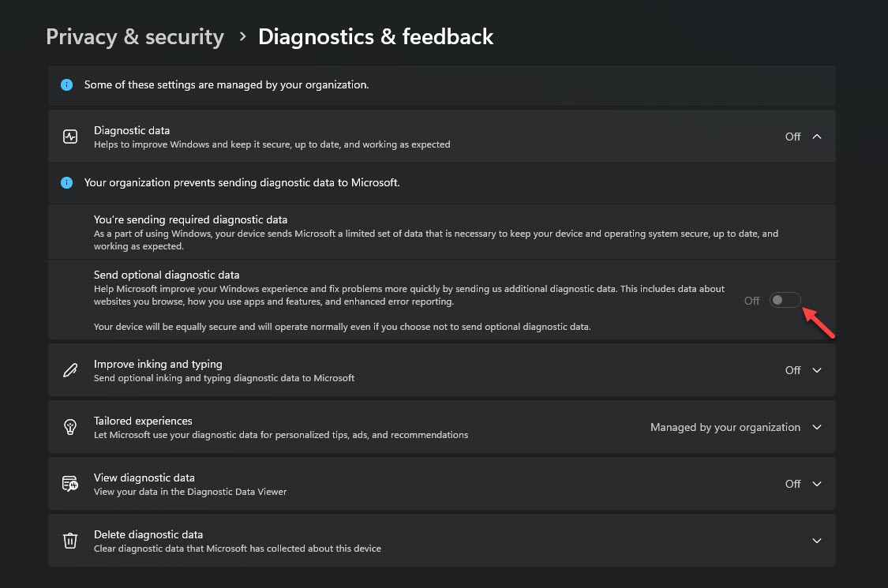Click the Diagnostics & feedback page title
The image size is (888, 588).
tap(376, 37)
